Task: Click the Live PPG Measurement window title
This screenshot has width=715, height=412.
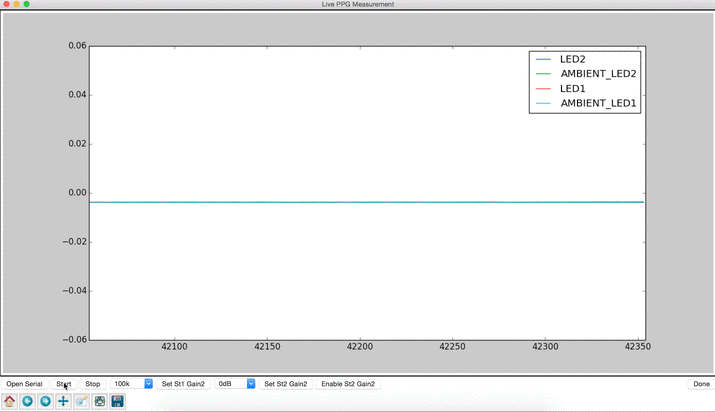Action: (x=358, y=4)
